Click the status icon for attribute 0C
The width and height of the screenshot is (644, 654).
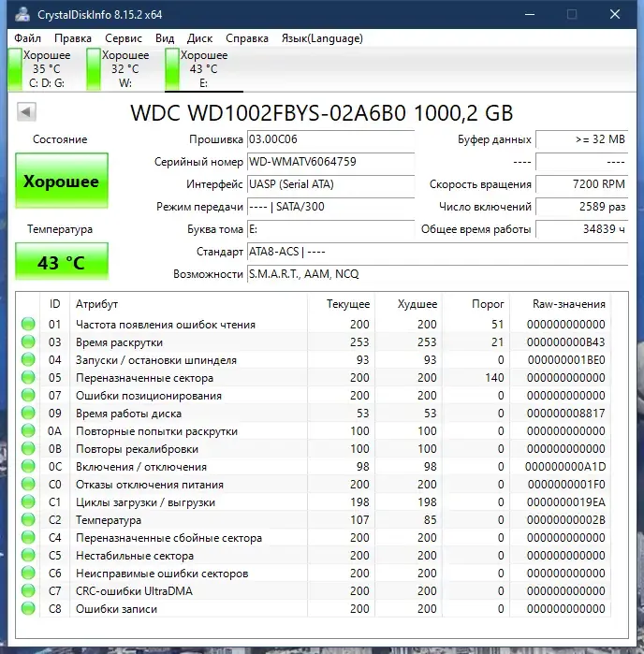(28, 466)
